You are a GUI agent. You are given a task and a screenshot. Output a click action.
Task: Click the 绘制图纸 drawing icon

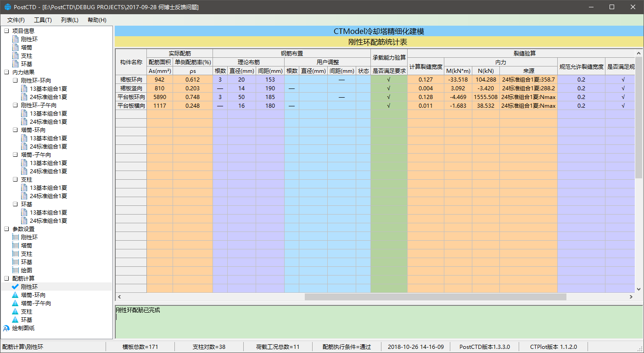[x=6, y=328]
